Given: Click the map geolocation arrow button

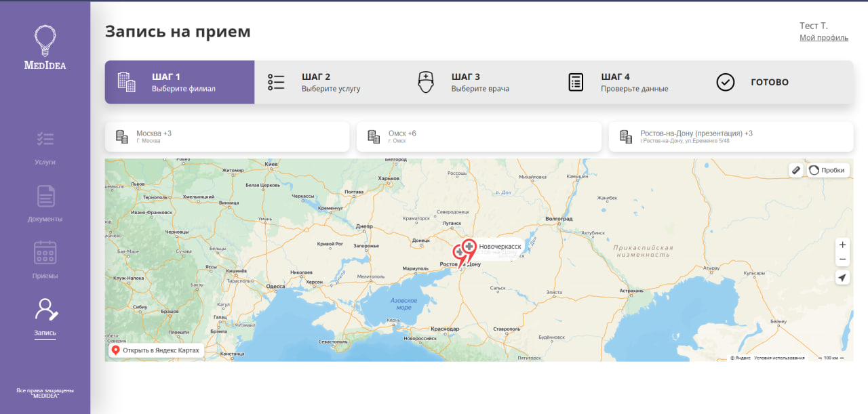Looking at the screenshot, I should [842, 278].
